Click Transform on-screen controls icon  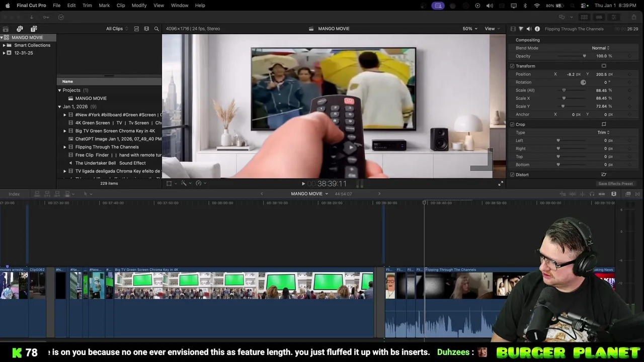tap(604, 66)
